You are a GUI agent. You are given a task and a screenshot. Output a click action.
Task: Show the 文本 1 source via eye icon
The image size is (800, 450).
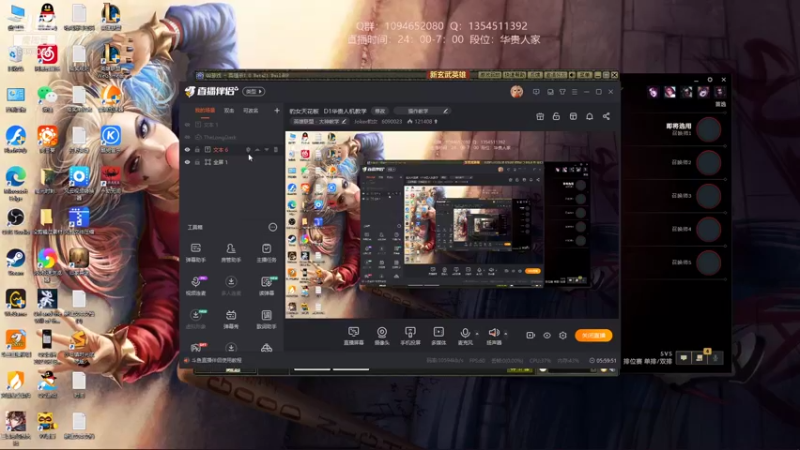pos(187,124)
